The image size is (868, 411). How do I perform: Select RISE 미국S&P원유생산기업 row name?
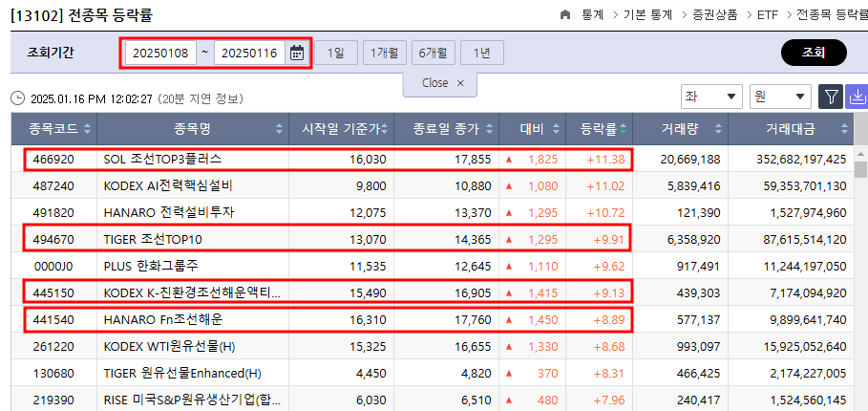192,400
